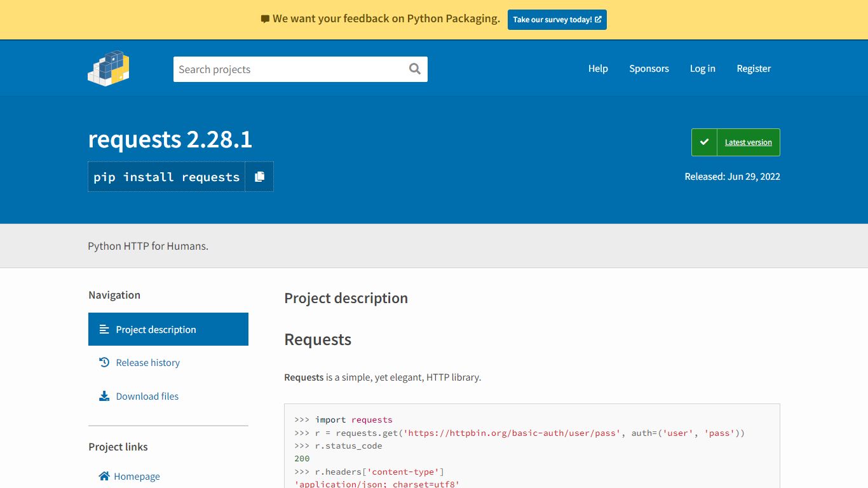Click the 200 output line
Viewport: 868px width, 488px height.
[302, 458]
